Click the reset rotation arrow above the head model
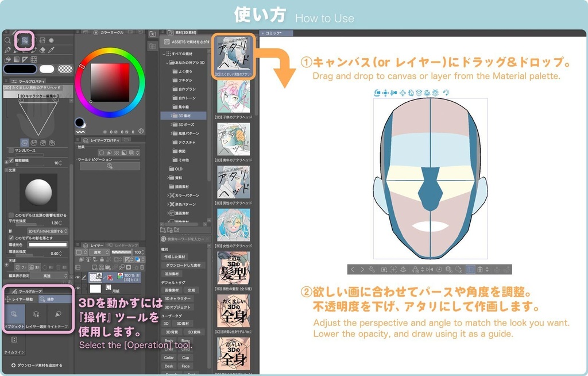588x376 pixels. point(446,93)
